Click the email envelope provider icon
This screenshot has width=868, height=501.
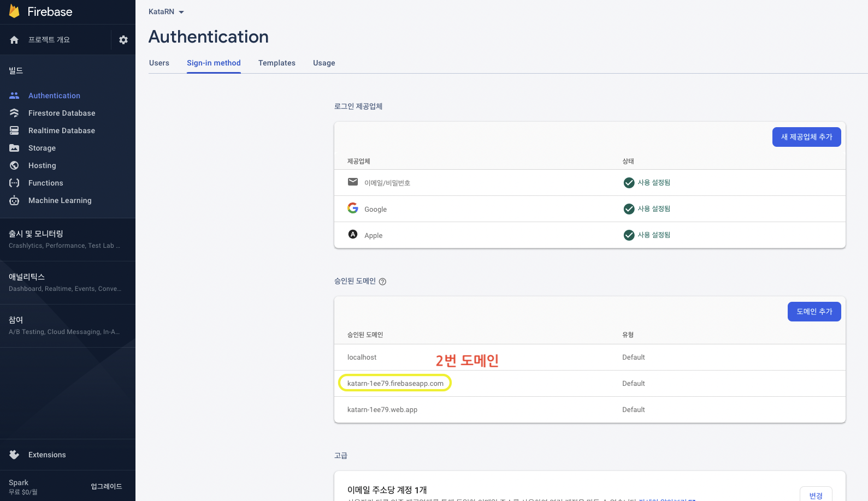(353, 182)
